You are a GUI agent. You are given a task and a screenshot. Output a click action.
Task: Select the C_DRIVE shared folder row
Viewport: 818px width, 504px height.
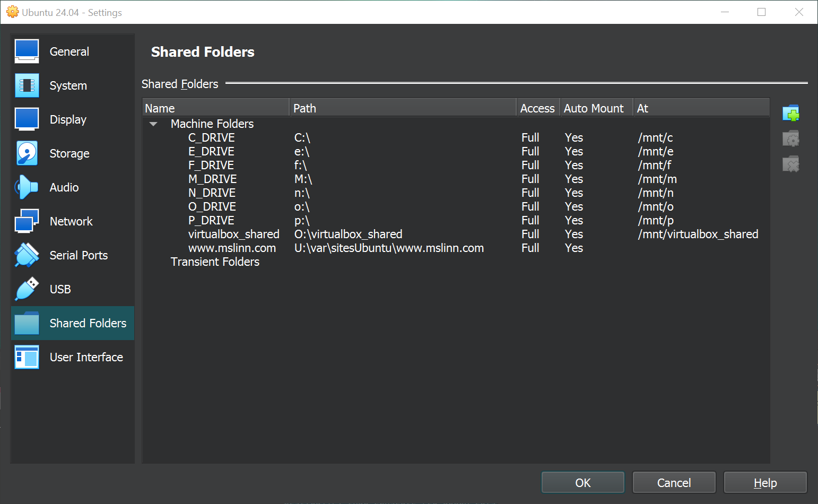[x=211, y=138]
